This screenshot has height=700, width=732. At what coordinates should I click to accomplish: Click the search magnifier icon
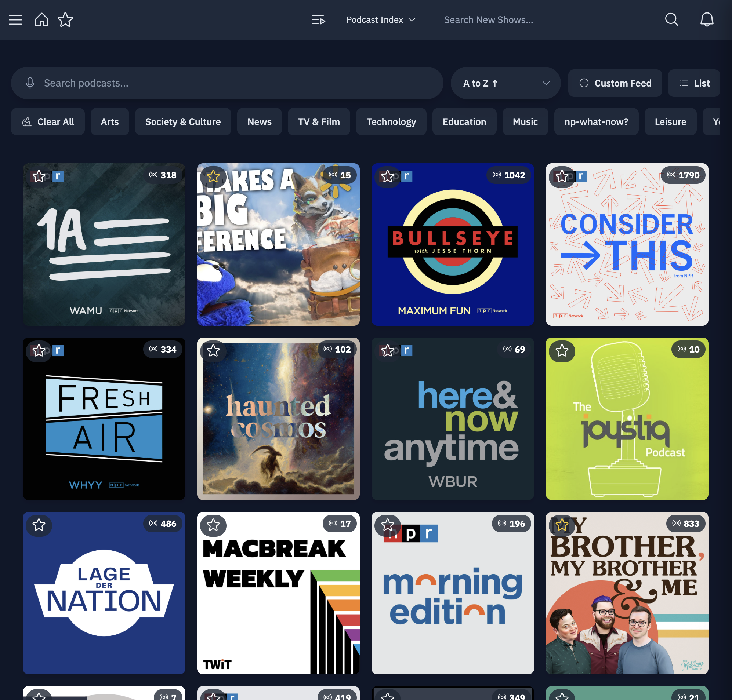tap(671, 20)
